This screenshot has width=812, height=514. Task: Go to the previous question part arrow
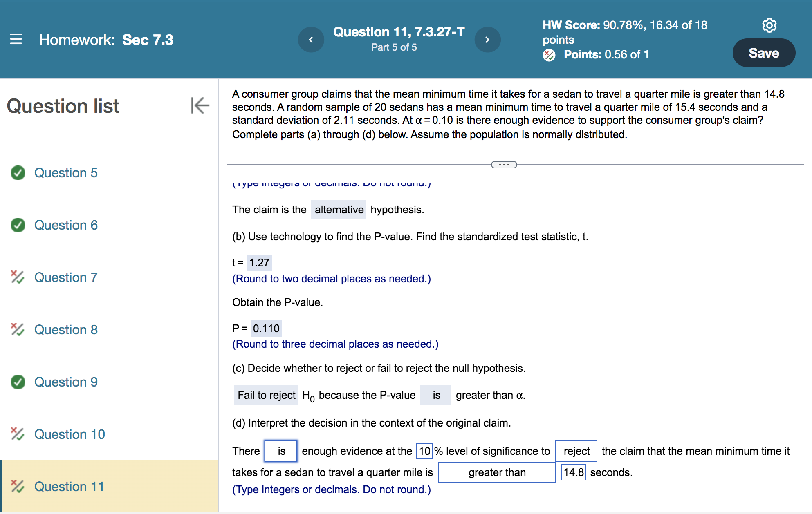[x=311, y=40]
